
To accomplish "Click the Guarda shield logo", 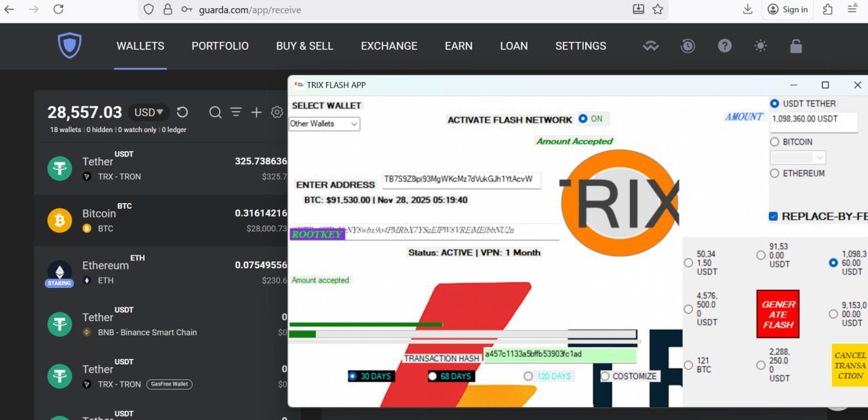I will tap(70, 45).
